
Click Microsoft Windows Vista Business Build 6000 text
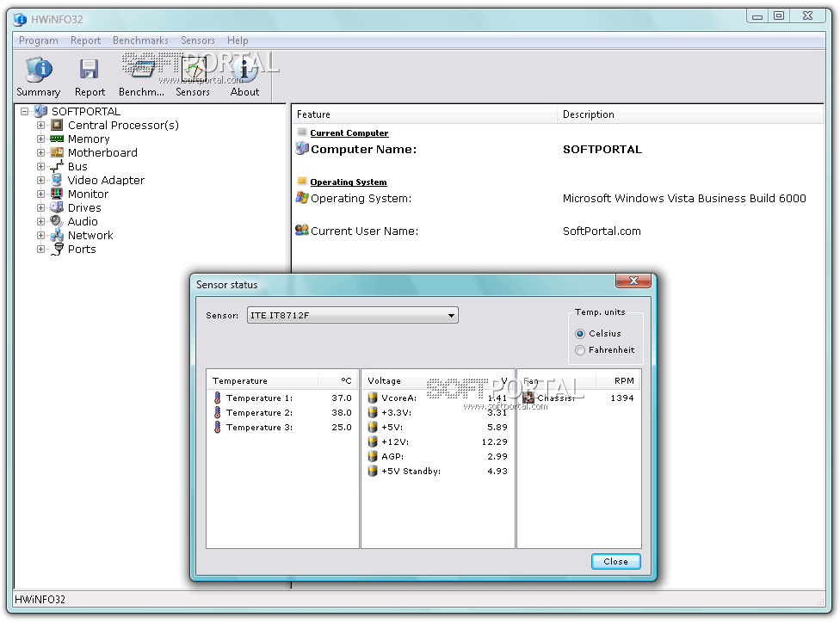click(684, 198)
